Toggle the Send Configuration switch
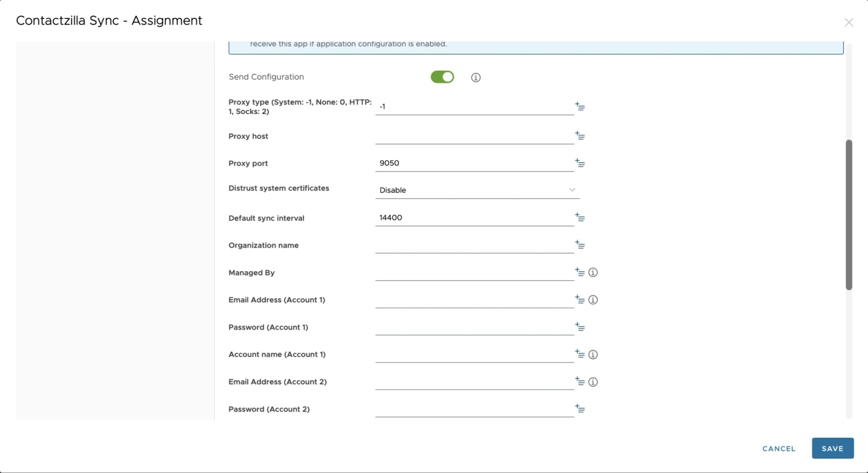The width and height of the screenshot is (868, 473). click(x=442, y=77)
